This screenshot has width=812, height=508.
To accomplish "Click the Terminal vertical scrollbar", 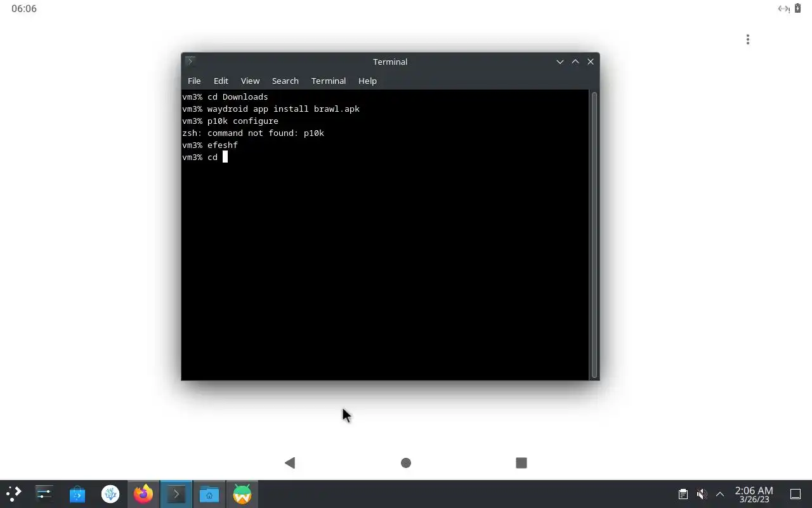I will (594, 235).
